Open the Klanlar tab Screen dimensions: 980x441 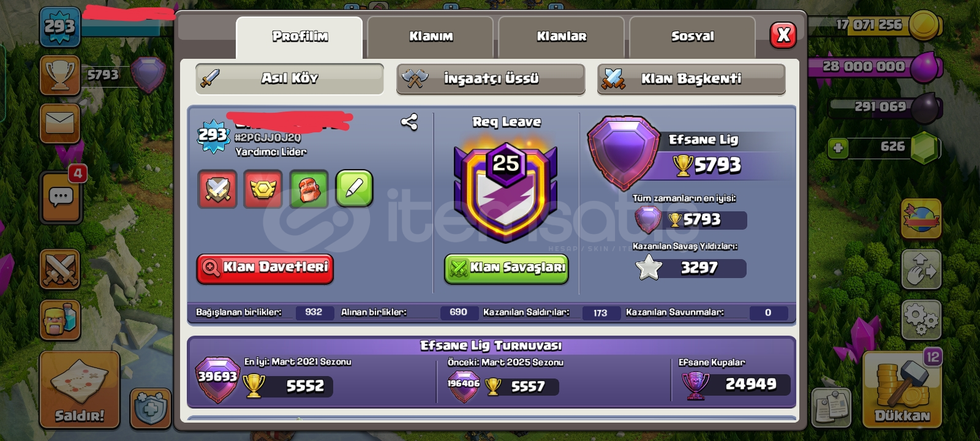tap(562, 37)
